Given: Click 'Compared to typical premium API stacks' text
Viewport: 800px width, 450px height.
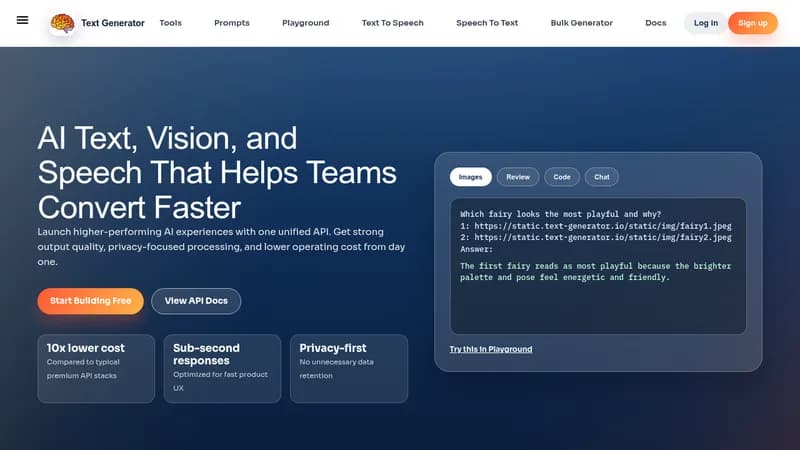Looking at the screenshot, I should click(83, 368).
